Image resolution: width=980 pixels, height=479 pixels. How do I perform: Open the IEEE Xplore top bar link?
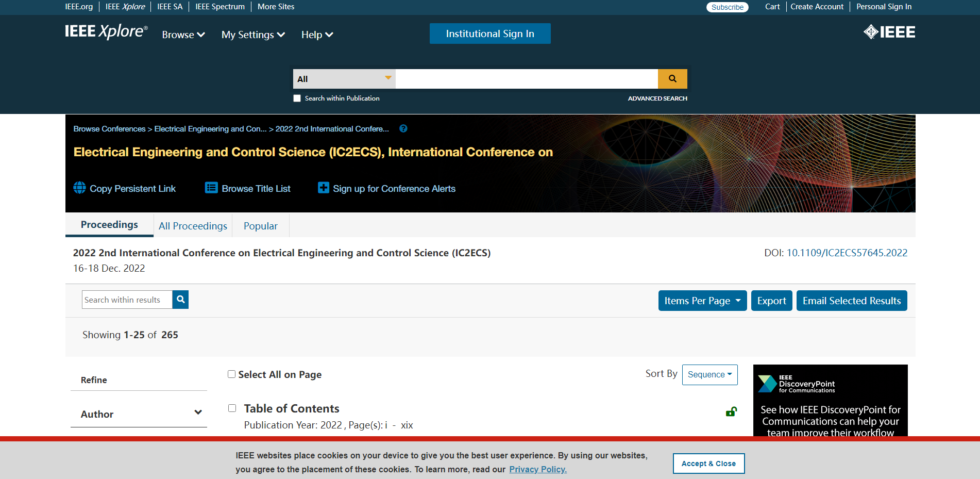(x=125, y=7)
